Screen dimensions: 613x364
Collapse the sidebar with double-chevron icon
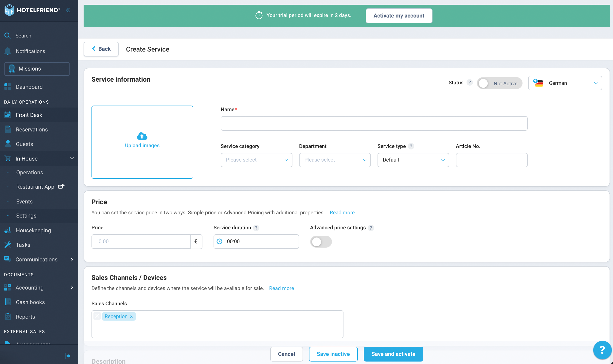pos(68,10)
